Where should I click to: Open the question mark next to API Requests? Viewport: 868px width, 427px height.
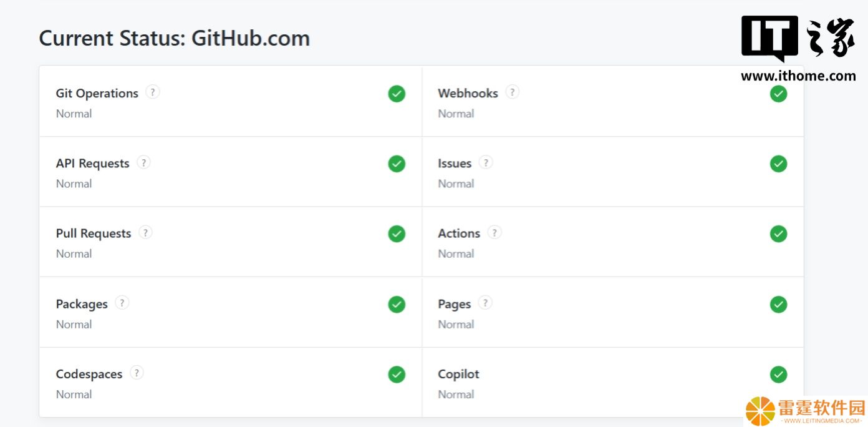pos(143,162)
